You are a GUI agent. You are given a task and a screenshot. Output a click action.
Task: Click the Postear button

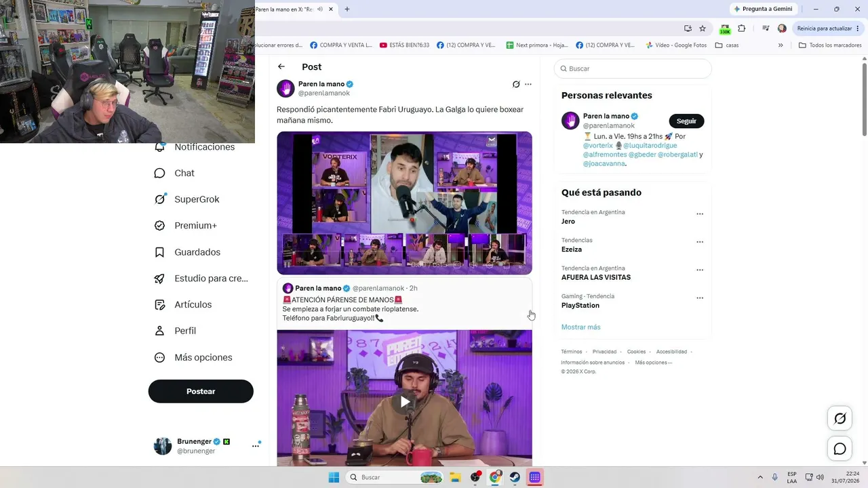point(201,391)
